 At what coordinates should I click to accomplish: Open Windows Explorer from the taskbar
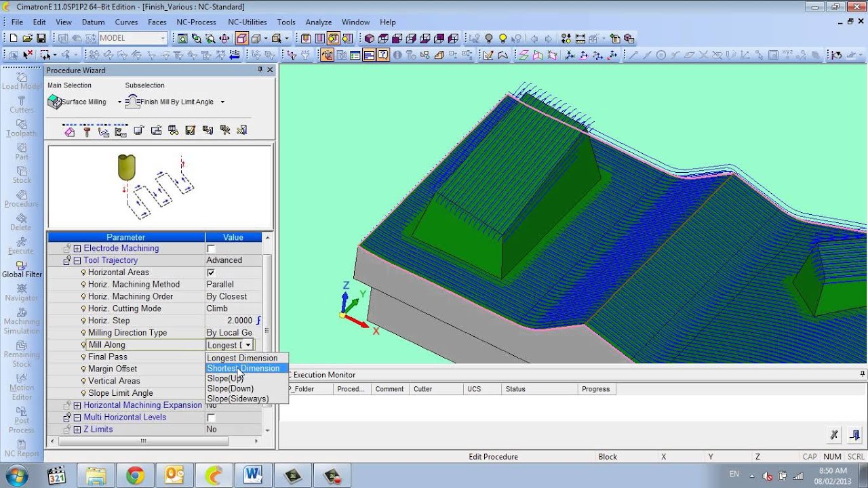[96, 476]
